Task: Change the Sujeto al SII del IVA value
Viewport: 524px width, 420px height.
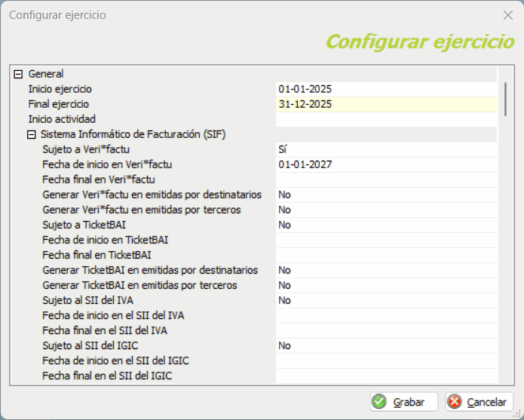Action: 386,300
